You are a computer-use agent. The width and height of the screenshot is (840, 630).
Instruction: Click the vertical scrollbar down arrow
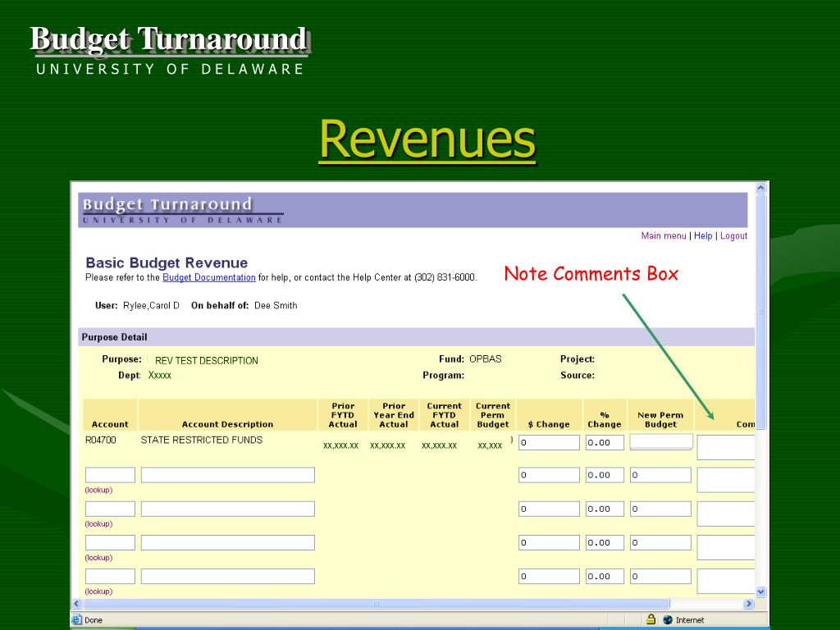tap(760, 592)
